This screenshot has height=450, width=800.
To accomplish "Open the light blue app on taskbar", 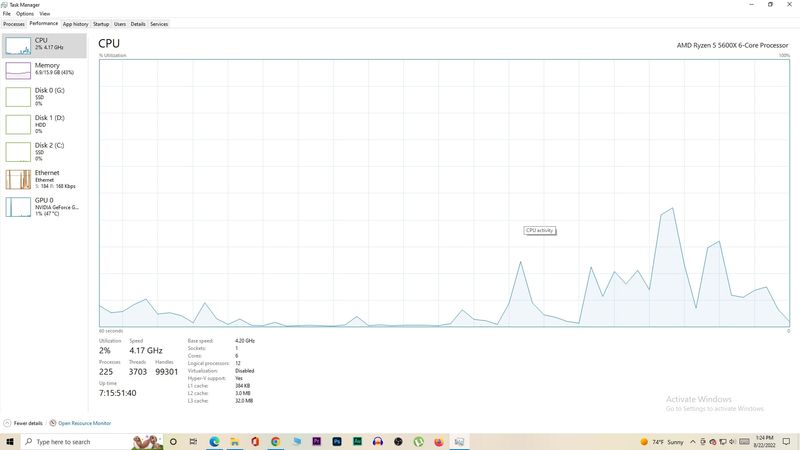I will (x=296, y=442).
